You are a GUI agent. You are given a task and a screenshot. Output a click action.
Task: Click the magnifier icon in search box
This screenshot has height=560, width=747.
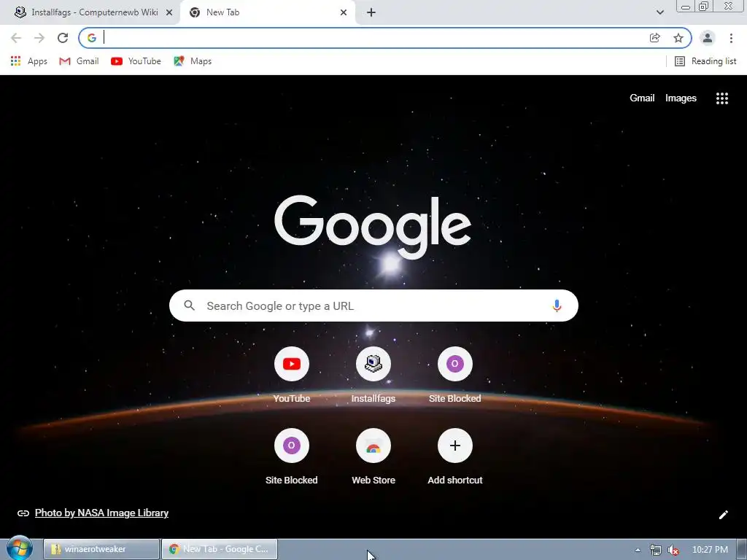(189, 306)
